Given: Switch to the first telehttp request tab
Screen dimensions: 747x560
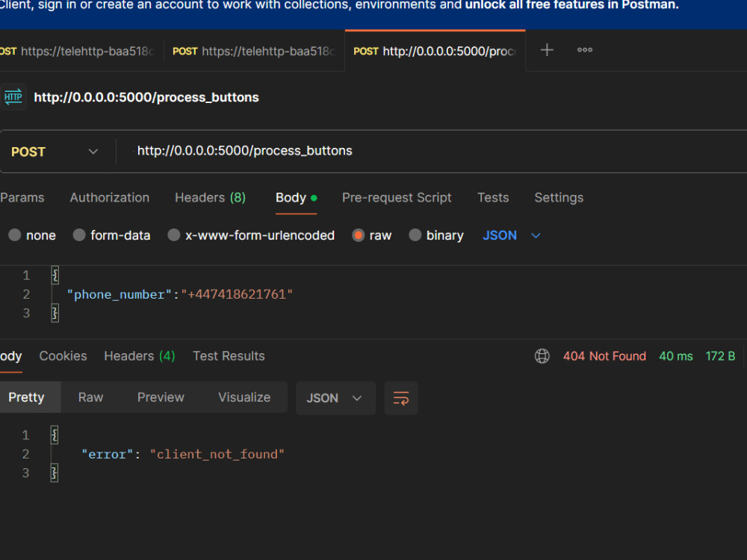Looking at the screenshot, I should pos(78,51).
